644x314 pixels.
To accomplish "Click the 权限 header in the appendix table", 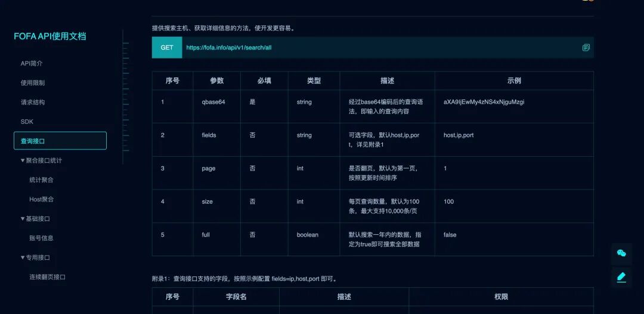I will point(501,297).
